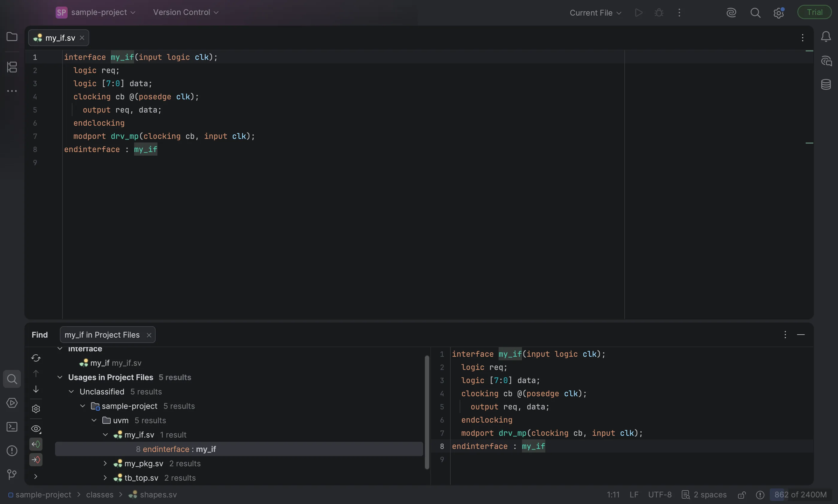Open the Current File run configuration dropdown
The height and width of the screenshot is (504, 838).
(596, 13)
